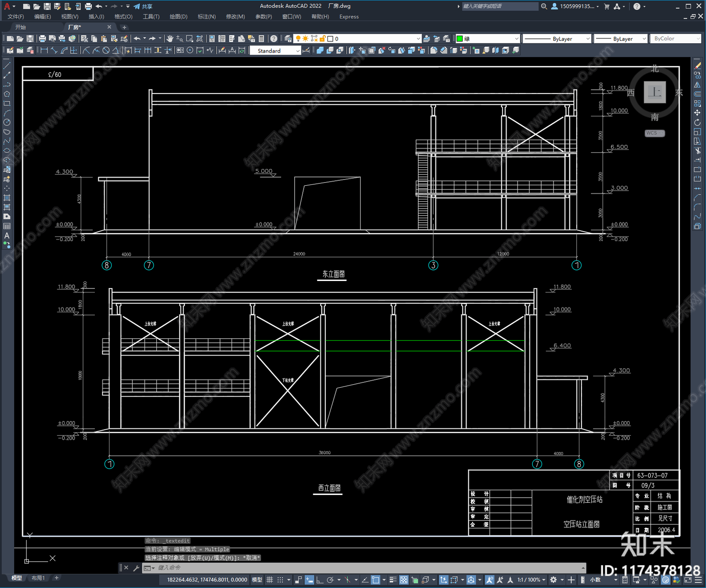The height and width of the screenshot is (588, 706).
Task: Open the Express menu
Action: pos(349,17)
